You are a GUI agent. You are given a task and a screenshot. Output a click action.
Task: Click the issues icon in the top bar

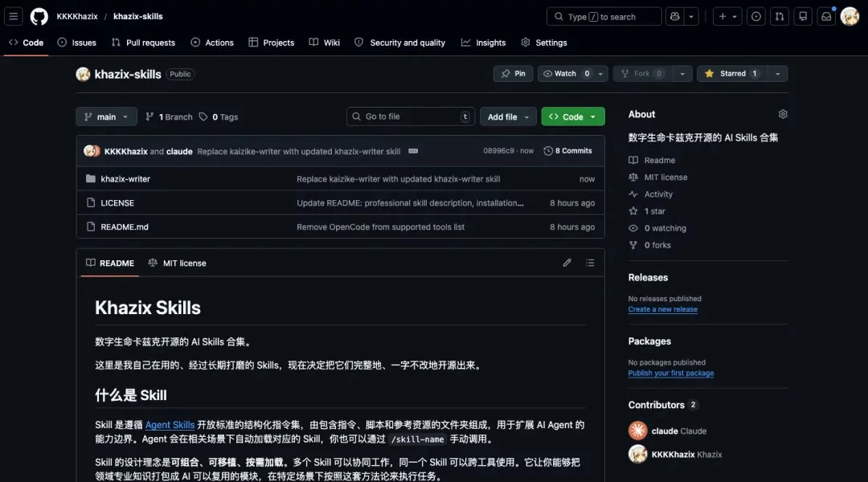coord(755,15)
